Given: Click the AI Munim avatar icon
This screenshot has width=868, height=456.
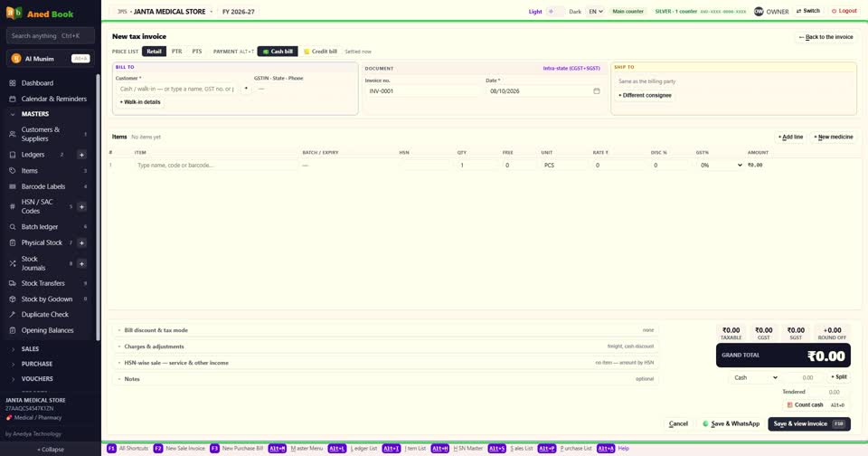Looking at the screenshot, I should coord(16,58).
